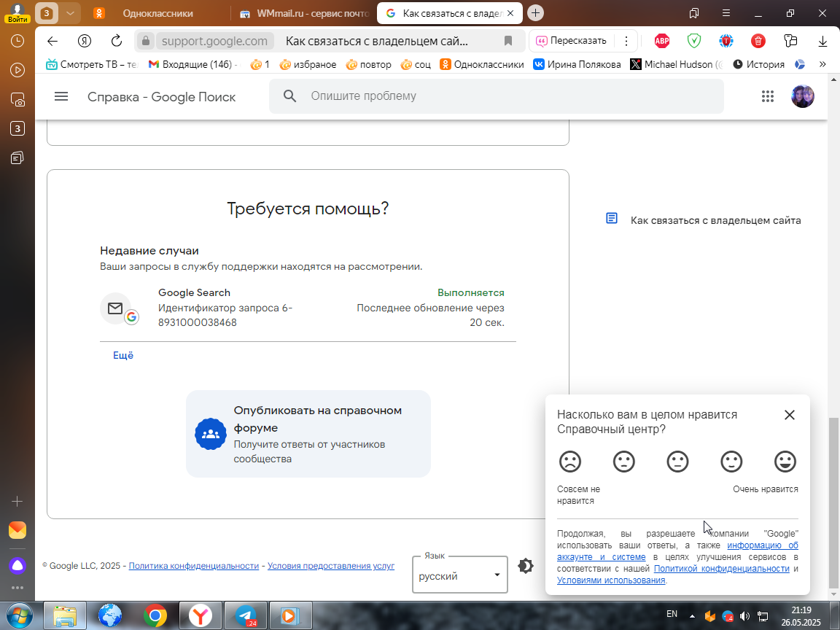Switch to the WMmail.ru tab
Image resolution: width=840 pixels, height=630 pixels.
click(x=304, y=13)
